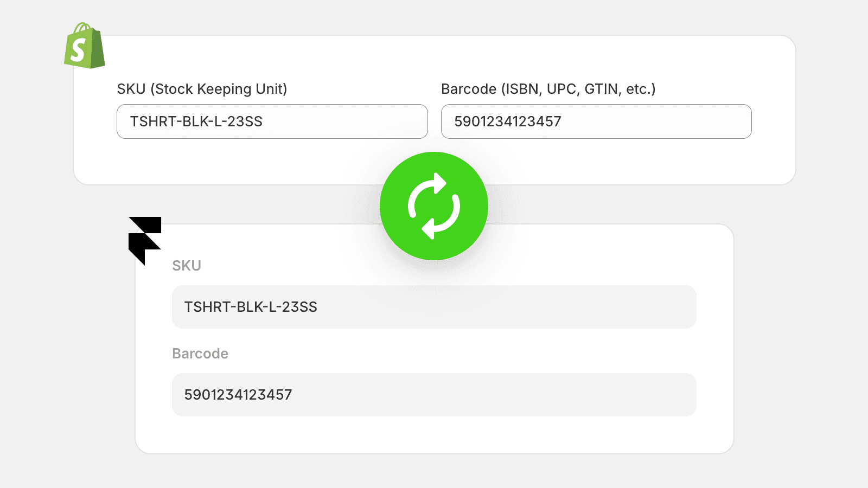Click the 5901234123457 value in Shopify card
This screenshot has width=868, height=488.
tap(508, 121)
